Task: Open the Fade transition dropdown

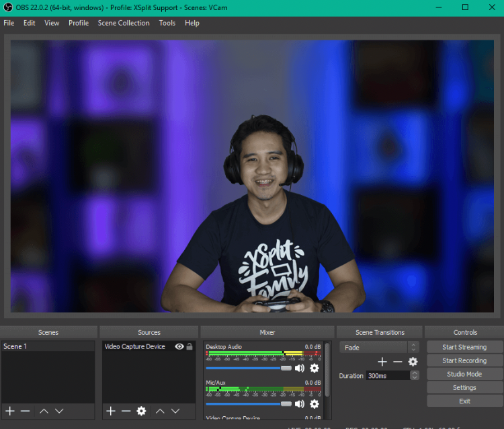Action: [379, 348]
